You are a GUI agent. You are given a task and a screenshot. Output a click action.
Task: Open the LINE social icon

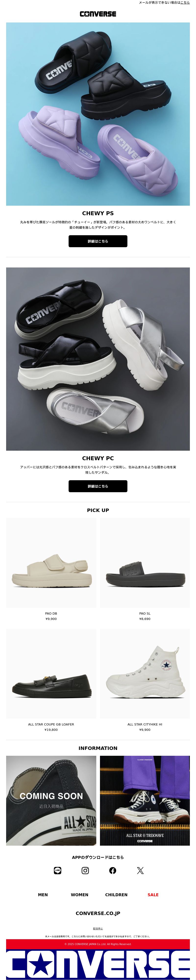pyautogui.click(x=58, y=870)
